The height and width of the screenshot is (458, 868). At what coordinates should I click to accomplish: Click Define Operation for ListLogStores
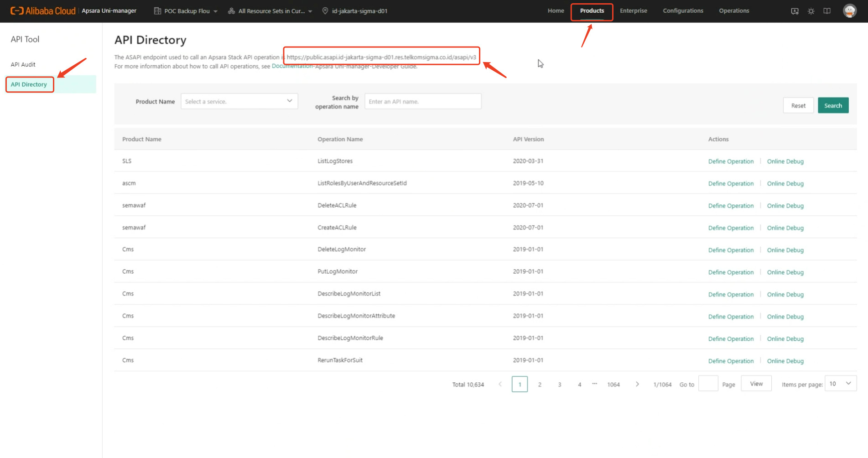731,161
